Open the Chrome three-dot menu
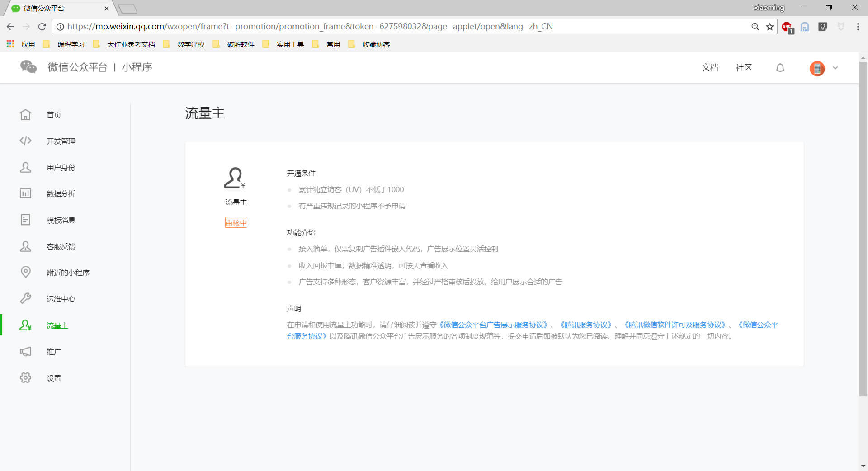 click(x=858, y=27)
